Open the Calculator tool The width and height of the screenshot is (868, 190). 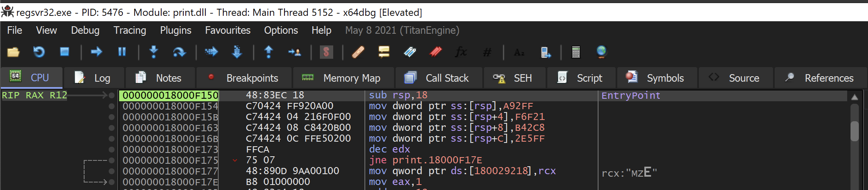[x=576, y=52]
